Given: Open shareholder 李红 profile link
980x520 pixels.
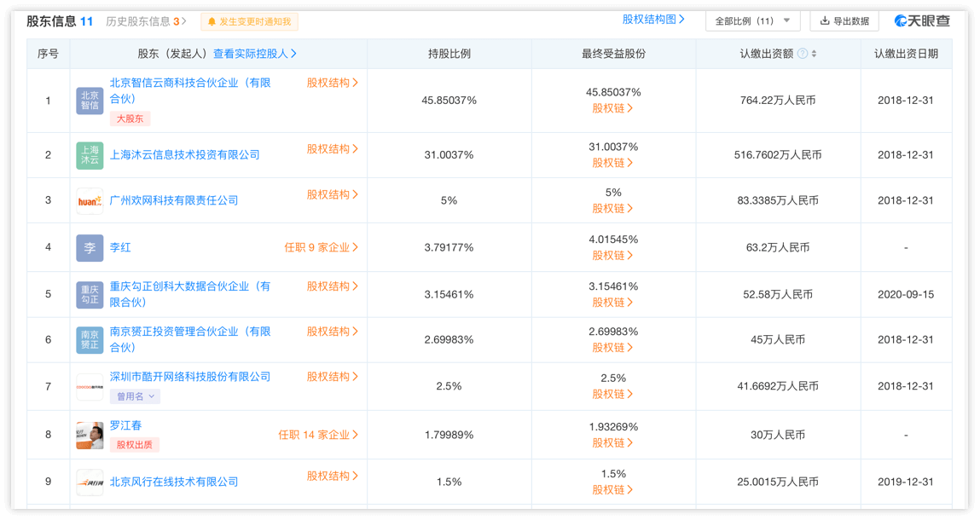Looking at the screenshot, I should pyautogui.click(x=120, y=247).
